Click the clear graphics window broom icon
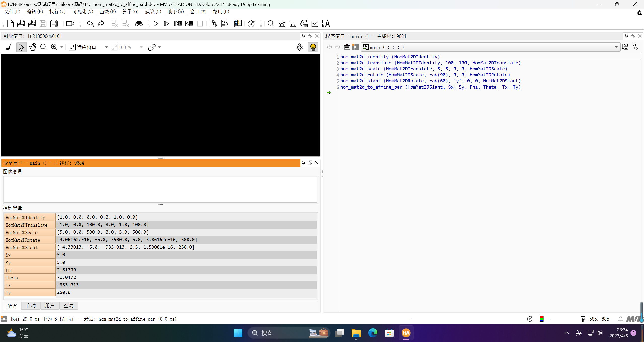The image size is (644, 342). [8, 47]
